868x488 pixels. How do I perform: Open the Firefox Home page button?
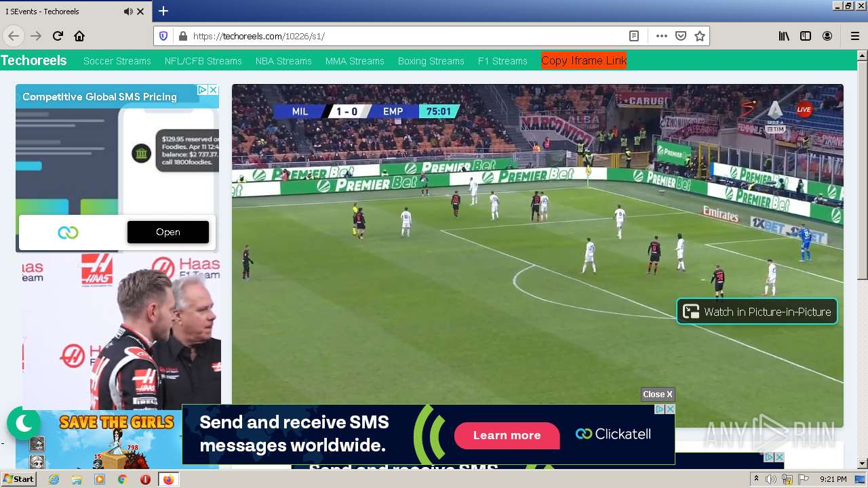tap(79, 36)
